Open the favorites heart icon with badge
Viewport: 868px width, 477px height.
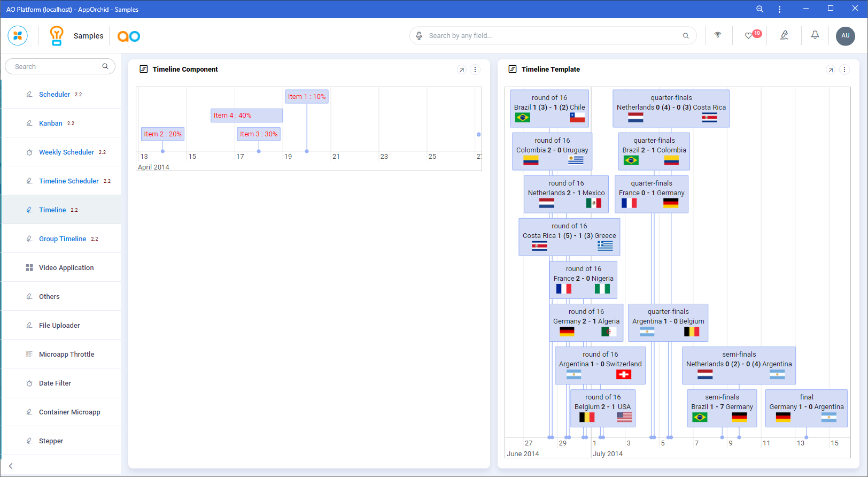pos(749,36)
